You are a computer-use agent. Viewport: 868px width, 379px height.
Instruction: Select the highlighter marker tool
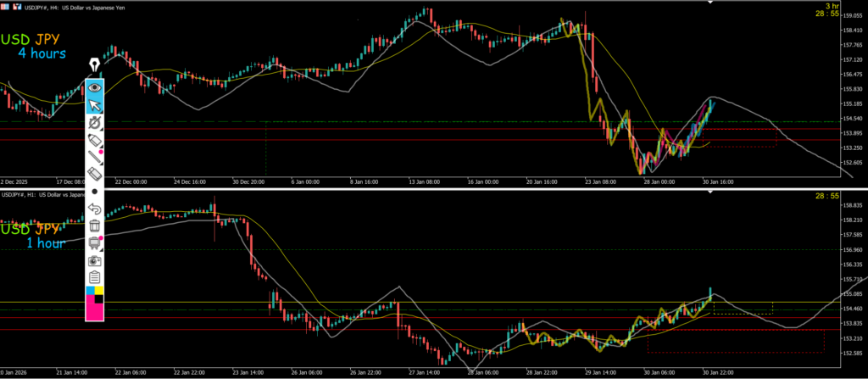[x=95, y=139]
